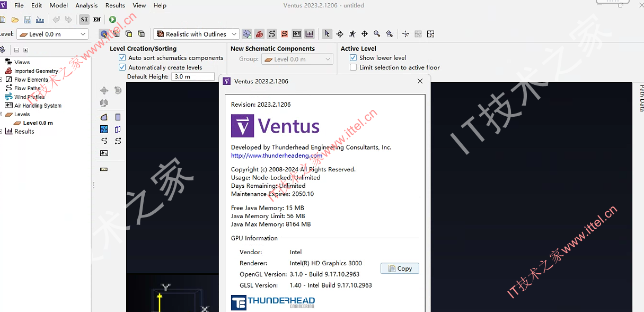Select the arrow selection tool
Image resolution: width=644 pixels, height=312 pixels.
[327, 34]
